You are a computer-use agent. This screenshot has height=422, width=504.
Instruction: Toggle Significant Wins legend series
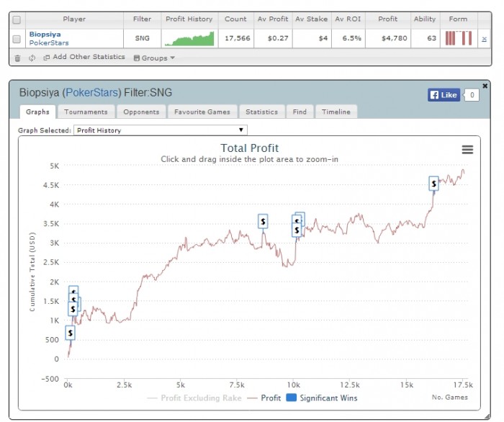coord(321,398)
